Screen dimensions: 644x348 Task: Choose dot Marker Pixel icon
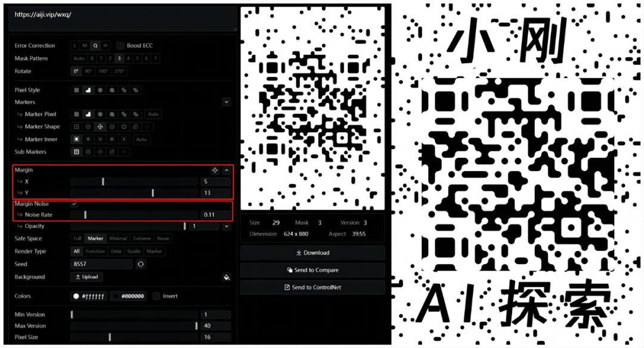pos(100,114)
